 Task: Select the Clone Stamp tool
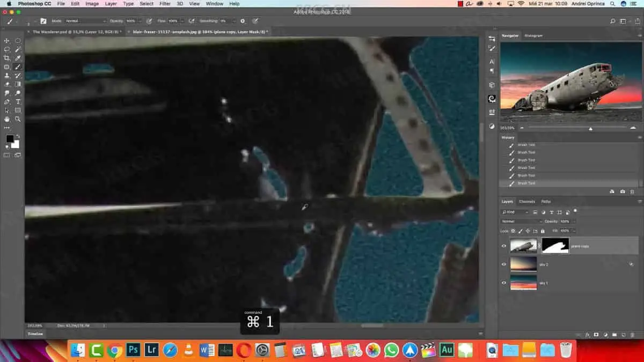point(7,76)
